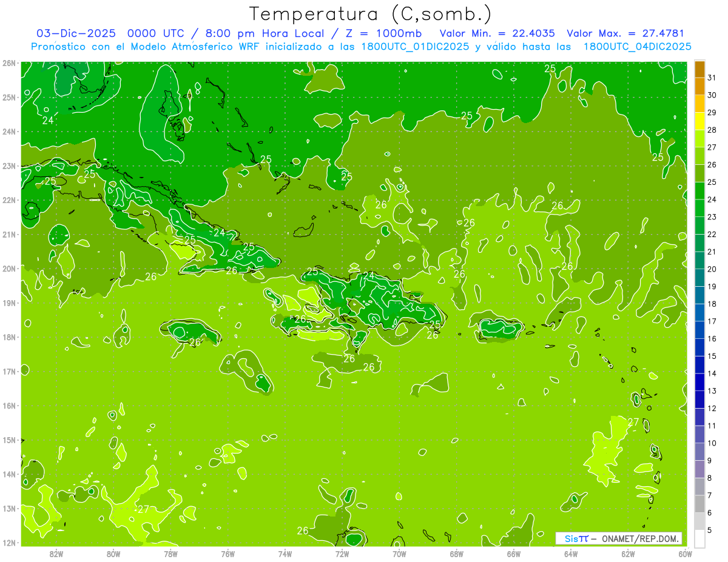The width and height of the screenshot is (728, 562).
Task: Select the "19N" latitude axis label
Action: pyautogui.click(x=9, y=303)
